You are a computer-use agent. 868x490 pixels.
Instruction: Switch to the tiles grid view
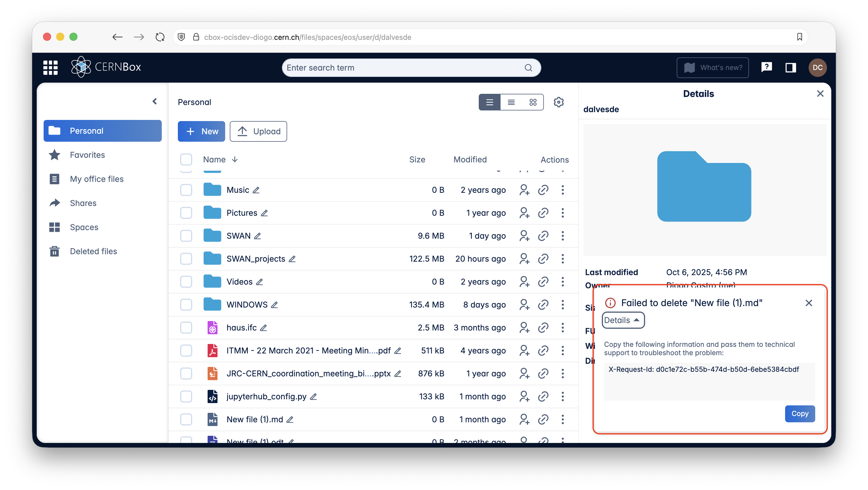click(533, 102)
